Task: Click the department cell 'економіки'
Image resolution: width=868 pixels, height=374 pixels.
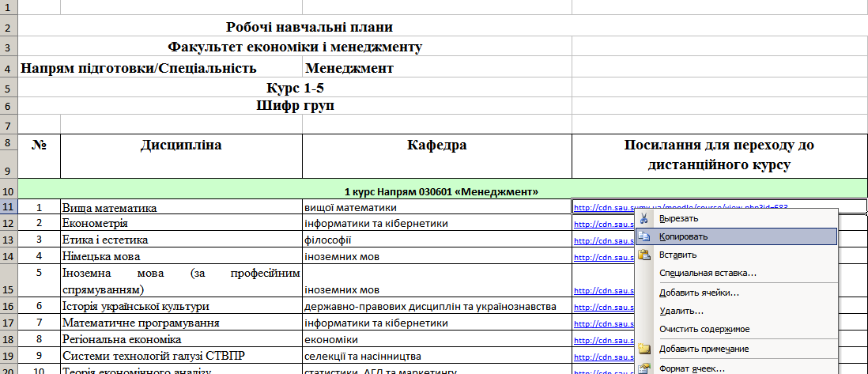Action: [x=437, y=340]
